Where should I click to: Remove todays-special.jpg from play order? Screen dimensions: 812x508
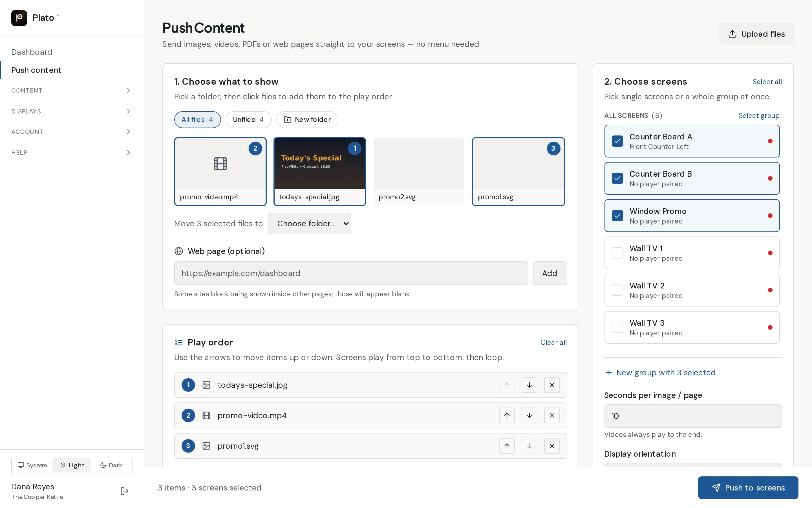(x=551, y=385)
